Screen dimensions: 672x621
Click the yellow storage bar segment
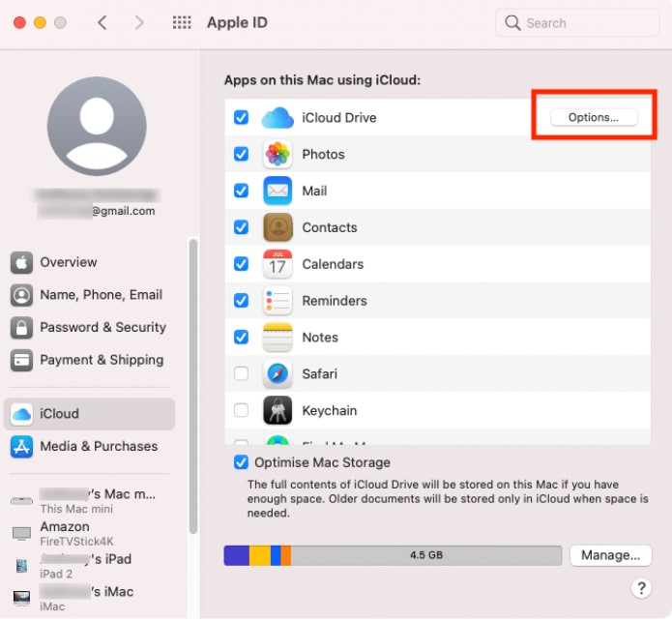point(260,555)
